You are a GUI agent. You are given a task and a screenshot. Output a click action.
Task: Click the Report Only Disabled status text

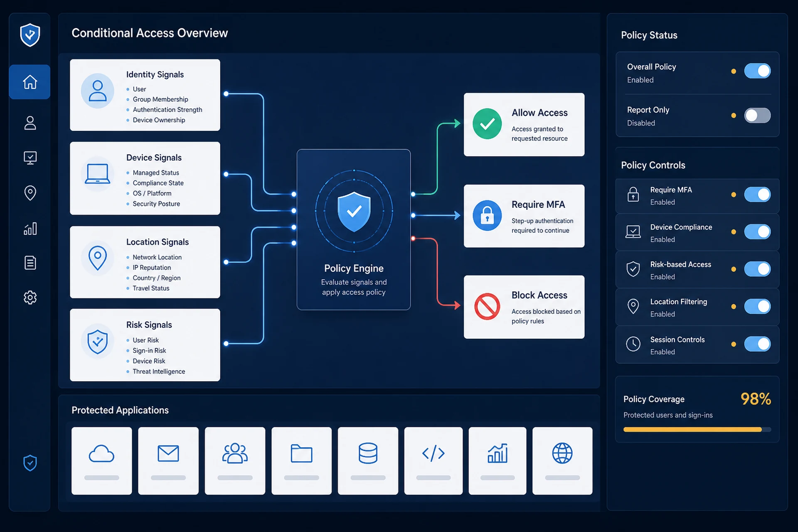click(x=641, y=123)
